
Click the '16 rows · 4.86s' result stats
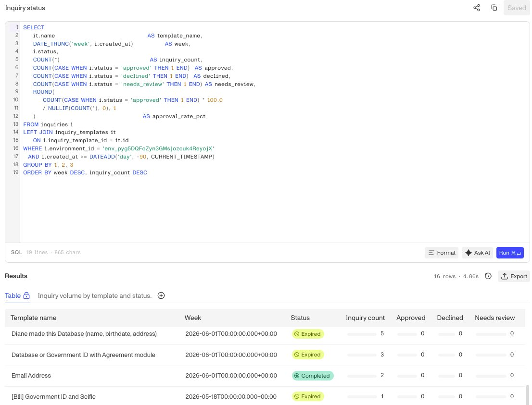coord(456,276)
